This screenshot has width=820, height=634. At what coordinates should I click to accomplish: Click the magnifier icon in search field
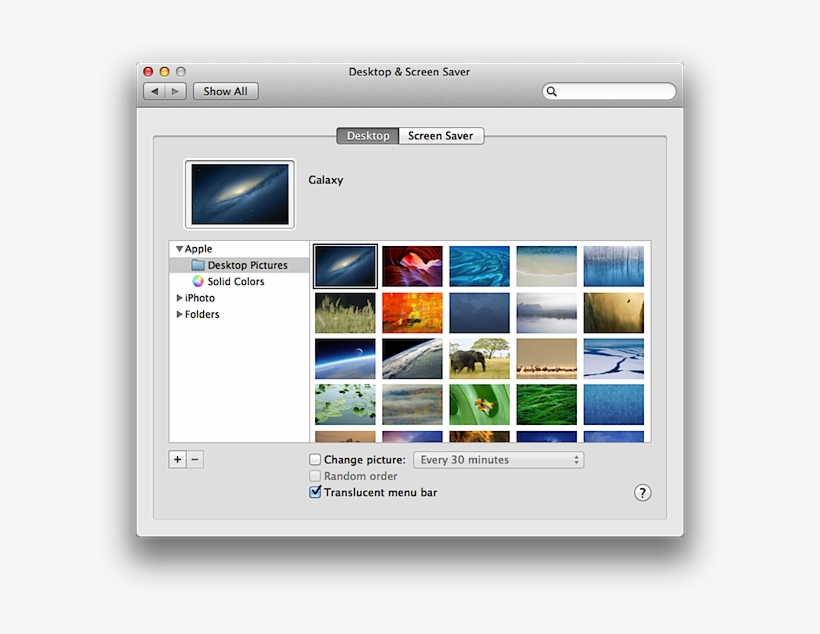click(x=552, y=91)
